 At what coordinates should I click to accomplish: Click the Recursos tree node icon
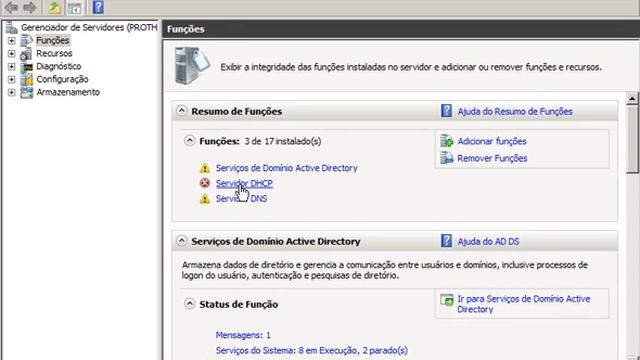[27, 53]
